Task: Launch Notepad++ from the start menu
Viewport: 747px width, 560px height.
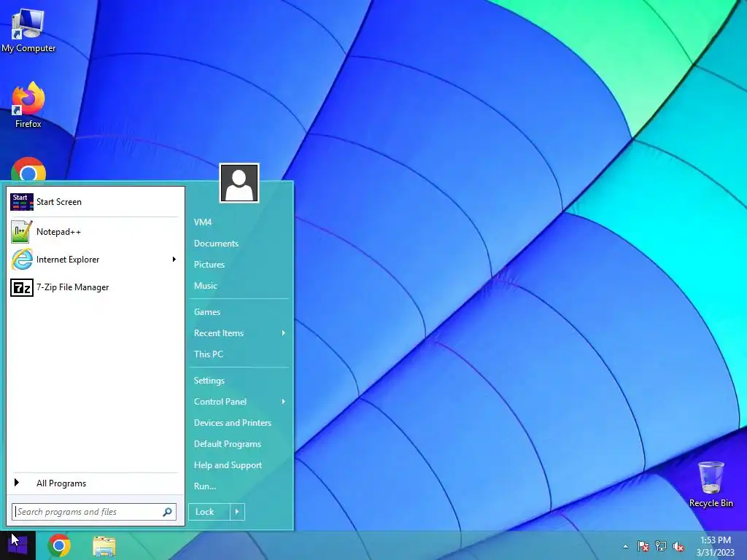Action: pyautogui.click(x=95, y=232)
